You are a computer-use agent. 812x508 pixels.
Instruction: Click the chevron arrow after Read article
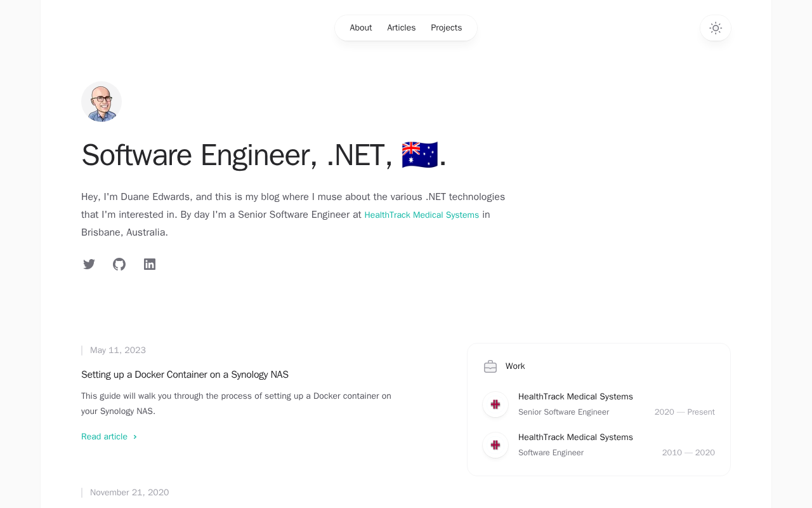[x=135, y=437]
